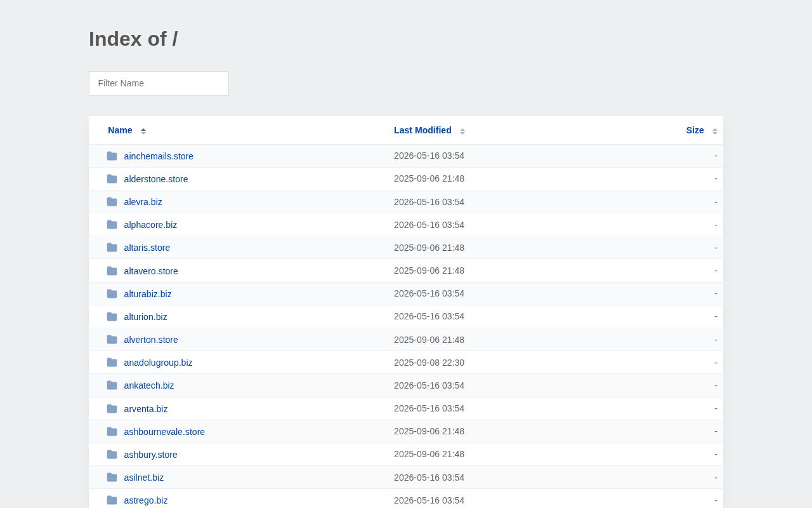Click modified date in ainchemails.store row
This screenshot has width=812, height=508.
pyautogui.click(x=429, y=156)
